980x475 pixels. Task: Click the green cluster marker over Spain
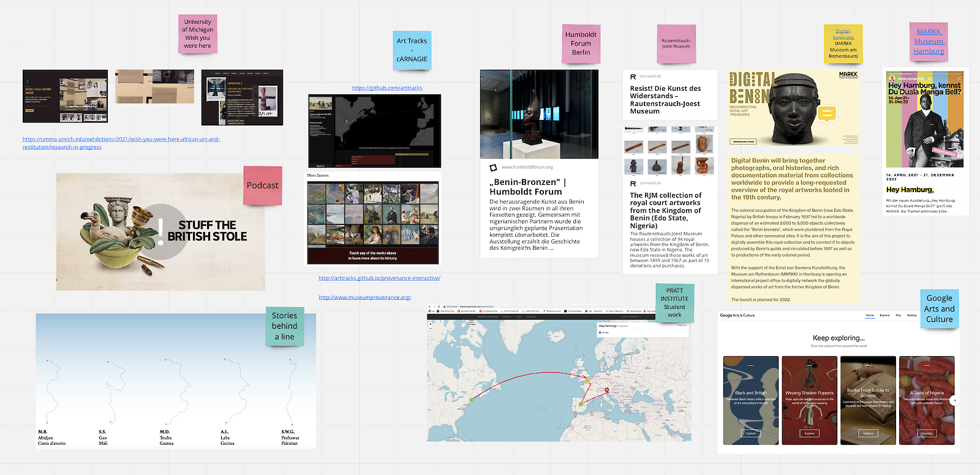tap(580, 404)
